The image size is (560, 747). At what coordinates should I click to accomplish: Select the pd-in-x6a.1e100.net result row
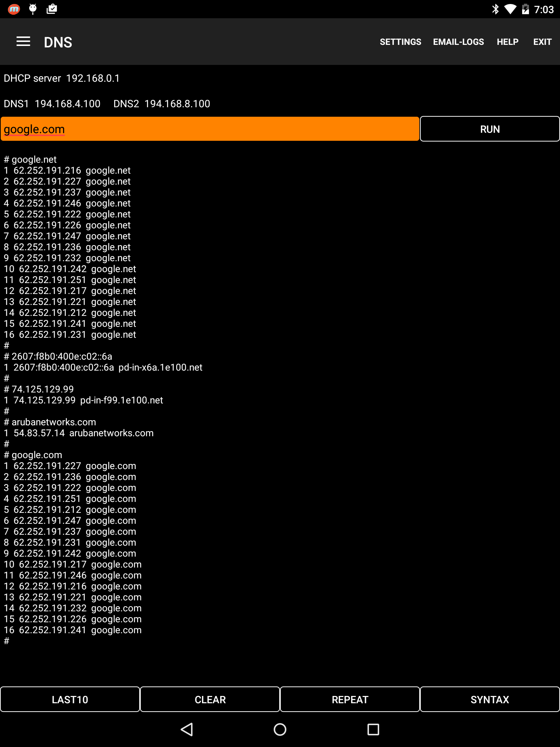click(x=103, y=367)
